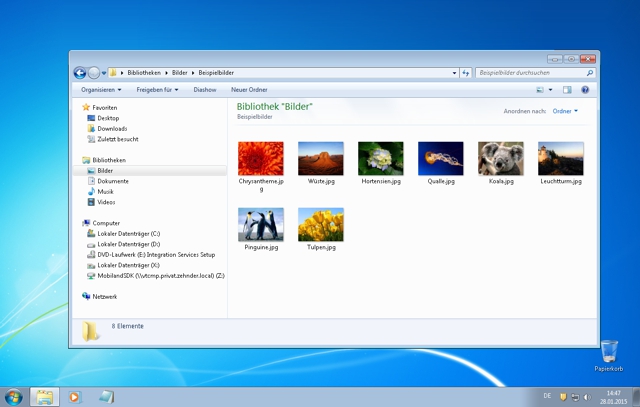The height and width of the screenshot is (407, 640).
Task: Click the Back navigation arrow button
Action: point(80,73)
